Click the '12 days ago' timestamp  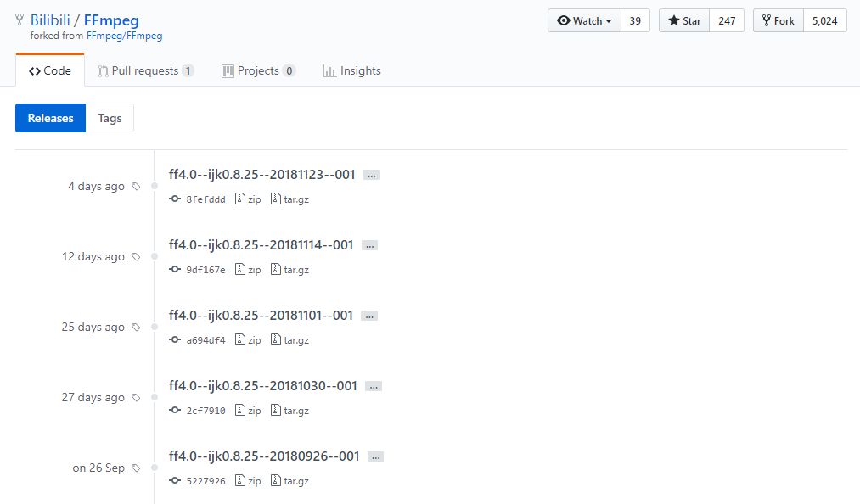[93, 256]
